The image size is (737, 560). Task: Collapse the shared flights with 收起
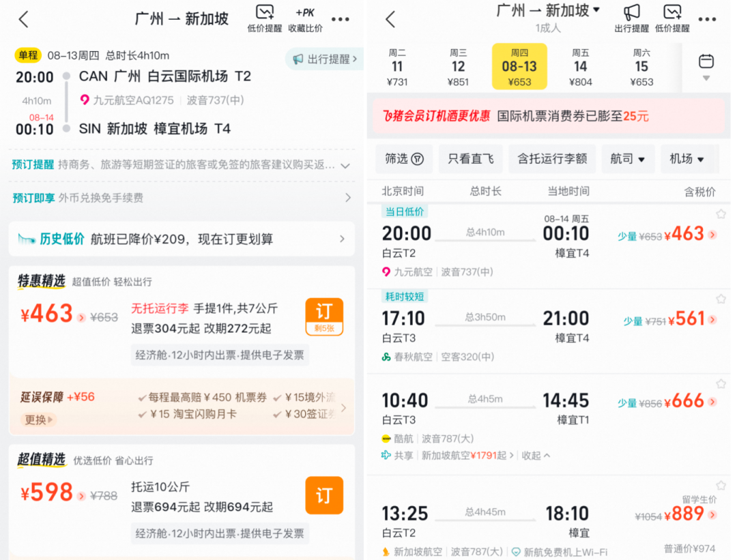(536, 455)
